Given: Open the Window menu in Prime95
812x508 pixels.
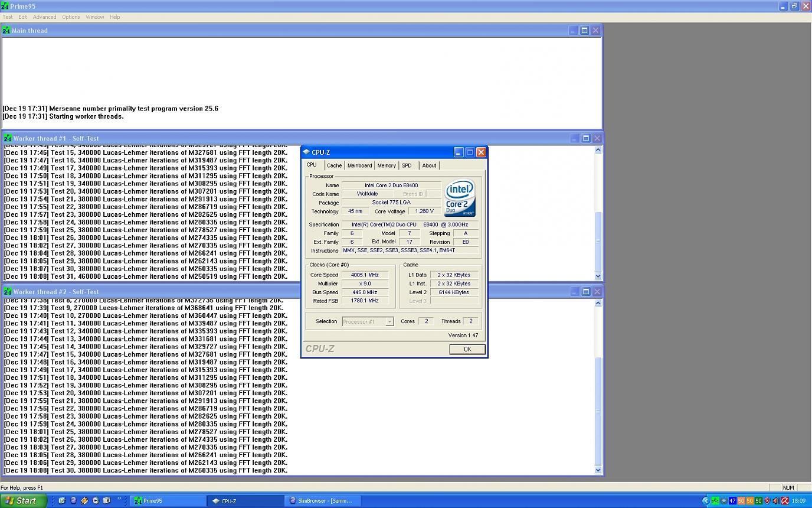Looking at the screenshot, I should pyautogui.click(x=94, y=17).
